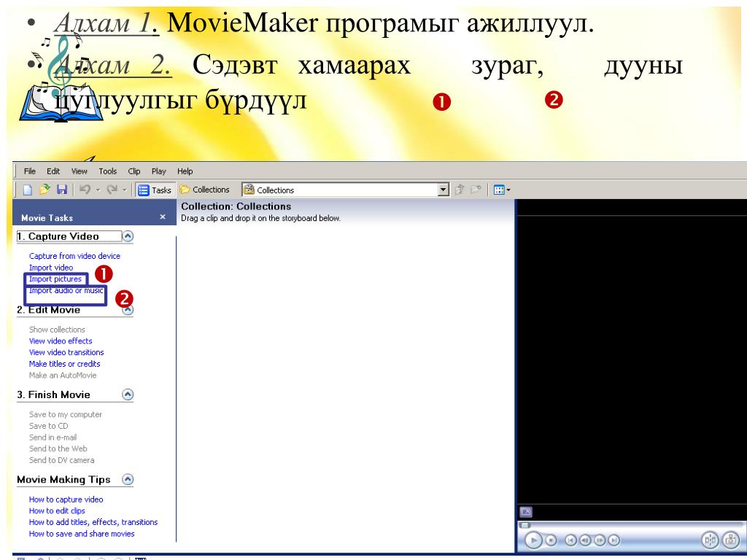This screenshot has height=560, width=747.
Task: Click the Forward playback button
Action: pyautogui.click(x=614, y=540)
